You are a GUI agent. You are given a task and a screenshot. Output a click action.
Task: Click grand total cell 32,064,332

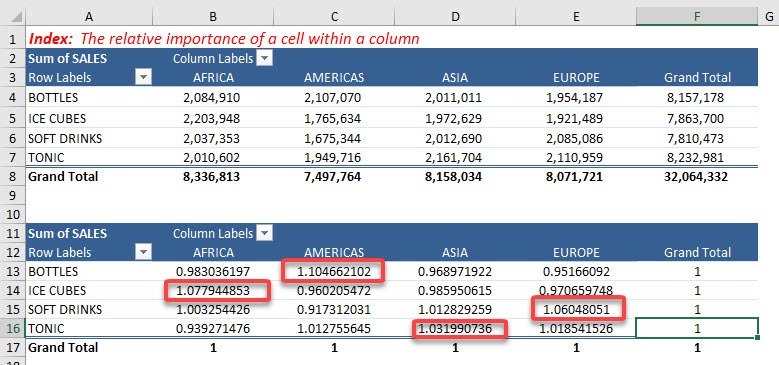(696, 176)
